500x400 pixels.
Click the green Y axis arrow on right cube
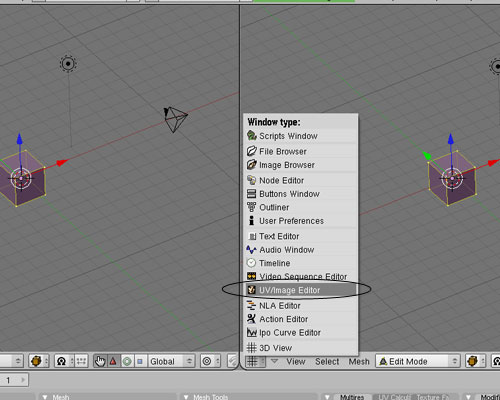pos(427,155)
